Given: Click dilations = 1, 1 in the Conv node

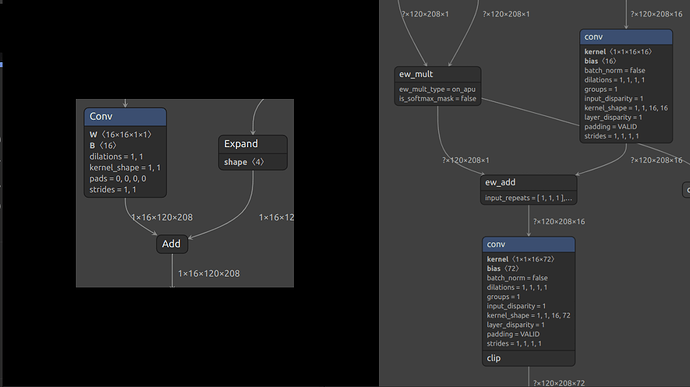Looking at the screenshot, I should 116,157.
